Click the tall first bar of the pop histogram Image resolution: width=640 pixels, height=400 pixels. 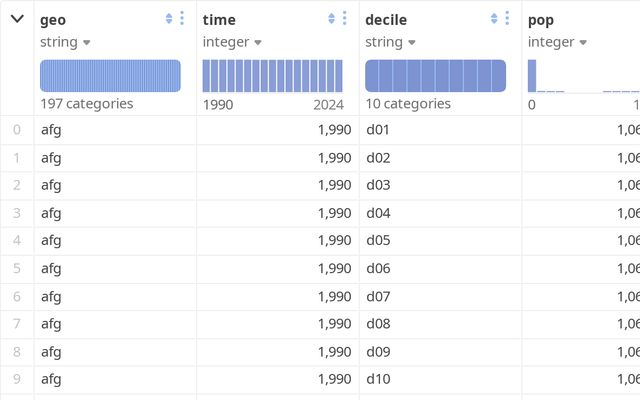[532, 76]
